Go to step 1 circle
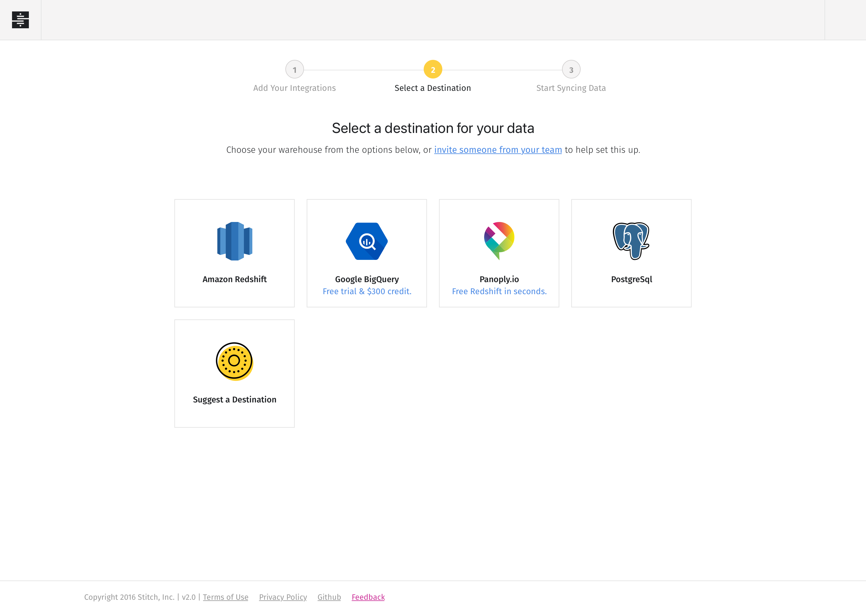 [x=295, y=69]
